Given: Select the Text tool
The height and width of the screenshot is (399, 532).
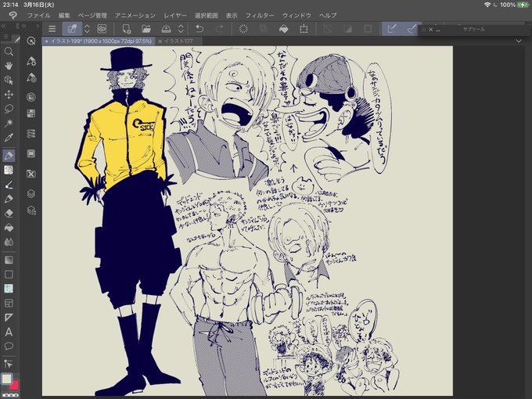Looking at the screenshot, I should click(9, 332).
